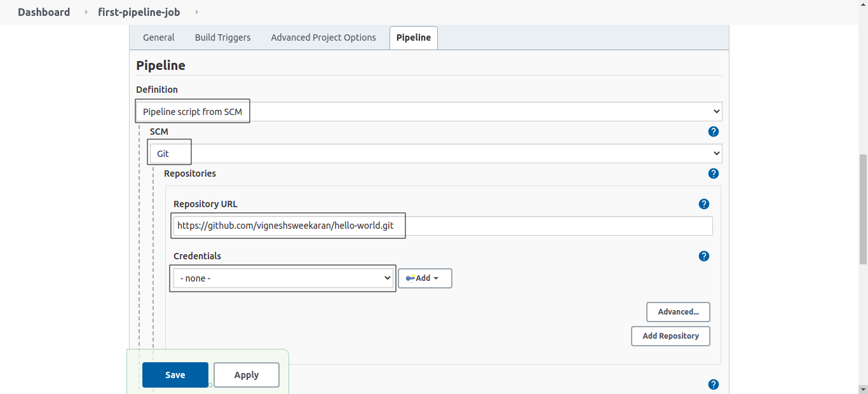
Task: Switch to the Build Triggers tab
Action: click(x=222, y=37)
